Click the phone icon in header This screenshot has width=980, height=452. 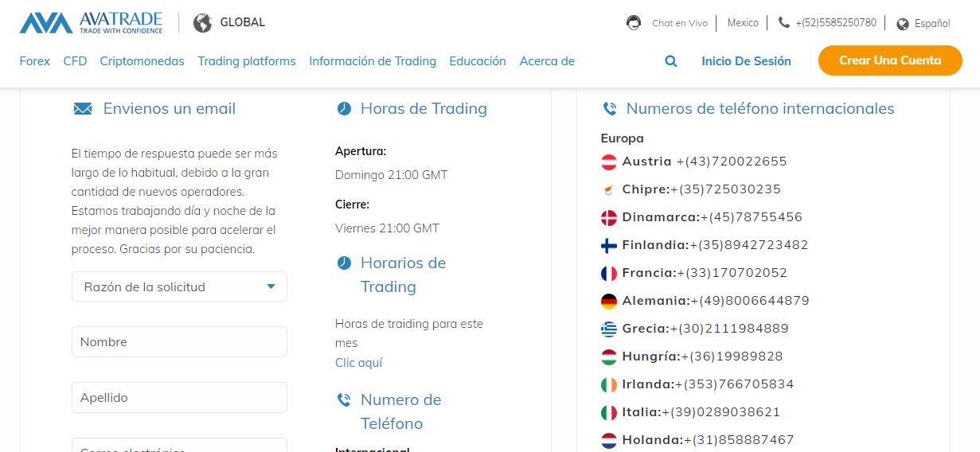tap(784, 23)
